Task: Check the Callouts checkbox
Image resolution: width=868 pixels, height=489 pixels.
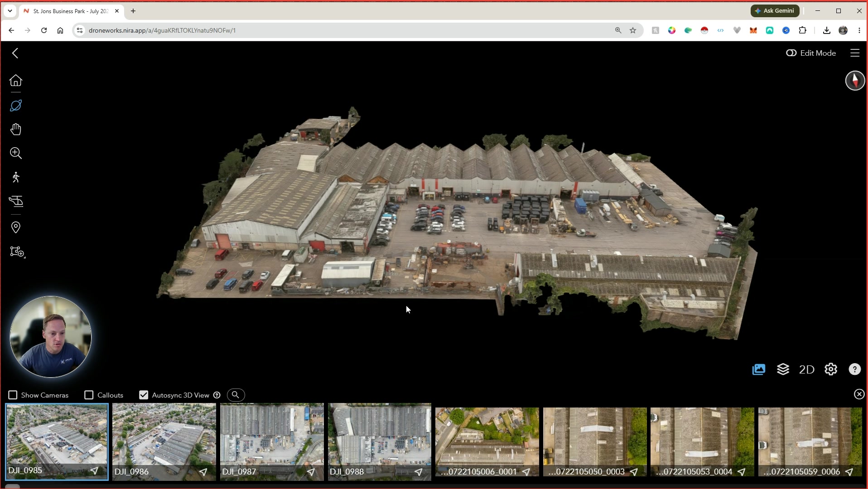Action: point(89,395)
